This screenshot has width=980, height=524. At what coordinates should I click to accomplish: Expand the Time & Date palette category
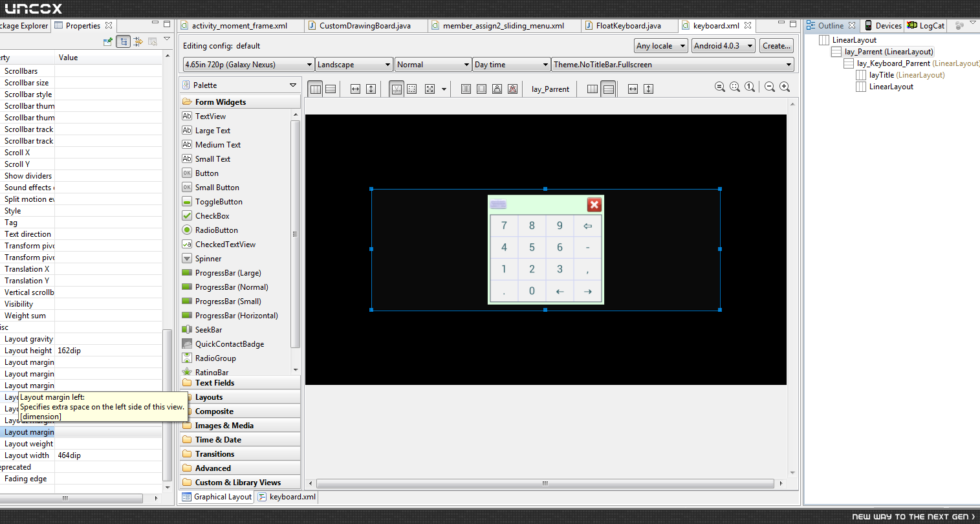pos(240,440)
